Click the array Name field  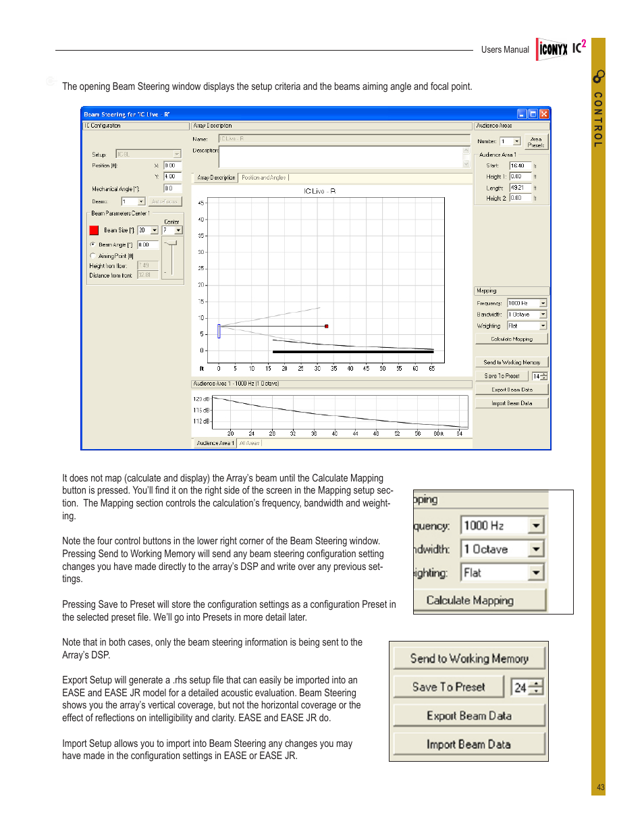[x=344, y=138]
